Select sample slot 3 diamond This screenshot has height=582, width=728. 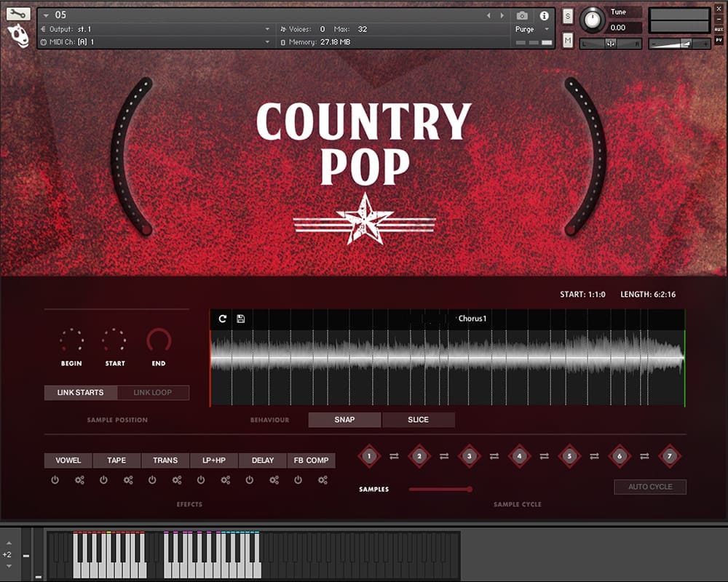click(470, 457)
